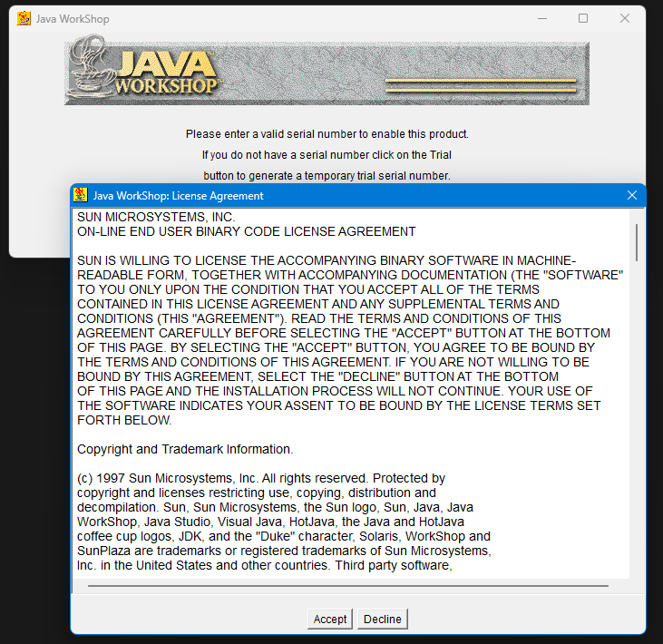663x644 pixels.
Task: Click the vertical scrollbar thumb in license text
Action: (x=637, y=243)
